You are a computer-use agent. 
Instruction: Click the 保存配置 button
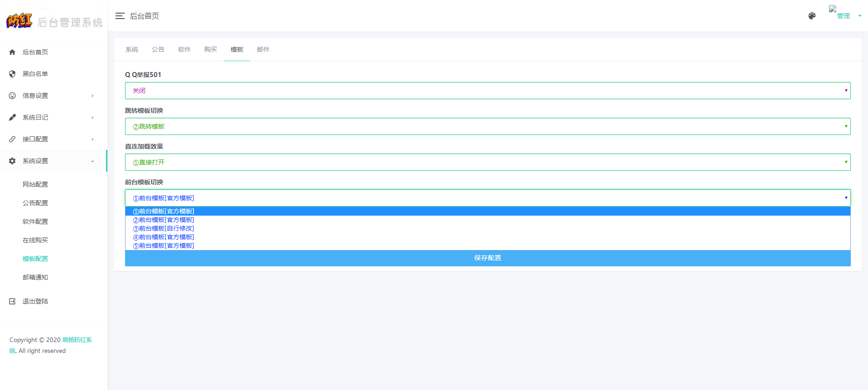pos(487,258)
